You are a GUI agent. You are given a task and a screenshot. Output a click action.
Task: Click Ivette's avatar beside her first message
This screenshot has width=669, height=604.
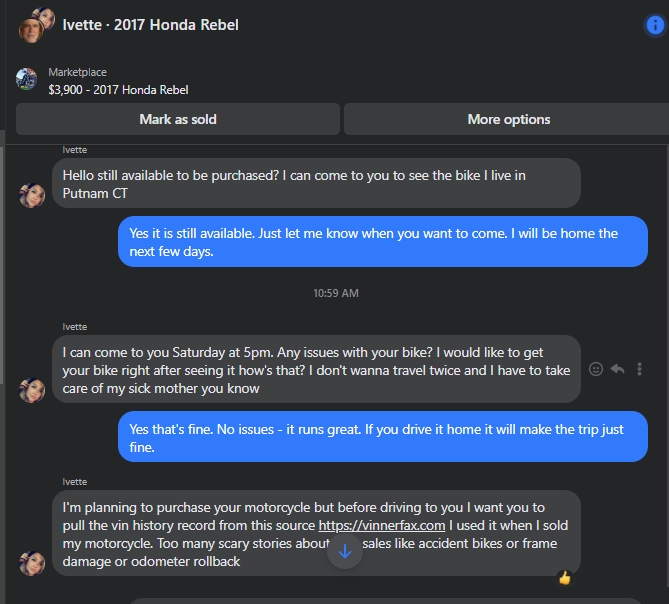[32, 195]
